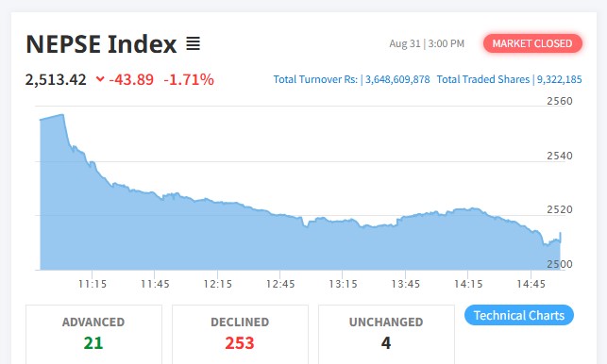Select the ADVANCED stocks card
607x364 pixels.
pyautogui.click(x=93, y=334)
